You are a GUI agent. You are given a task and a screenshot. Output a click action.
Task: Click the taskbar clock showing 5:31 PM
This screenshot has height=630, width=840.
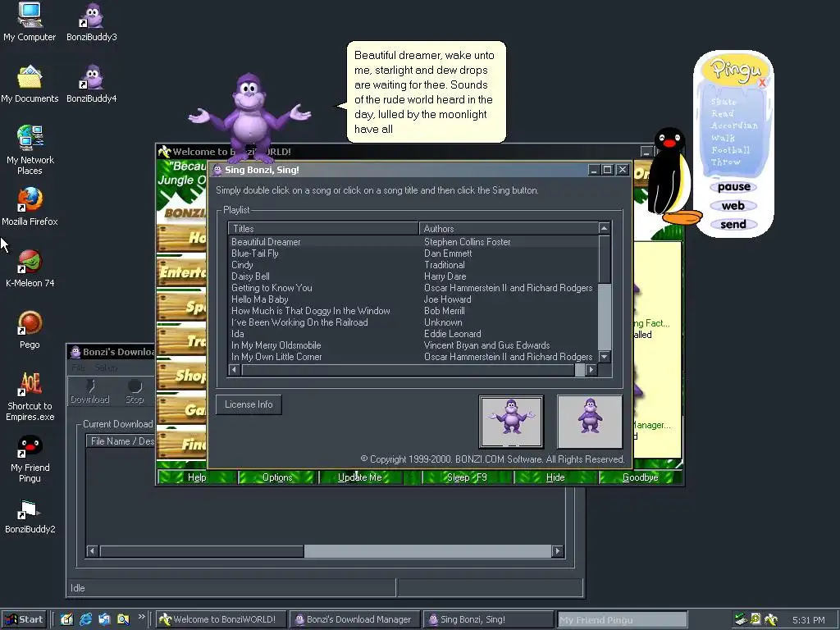point(808,620)
